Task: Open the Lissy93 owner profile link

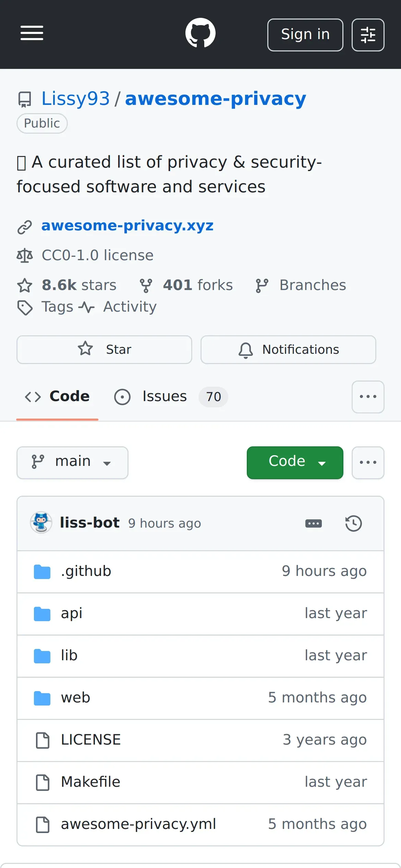Action: click(x=75, y=99)
